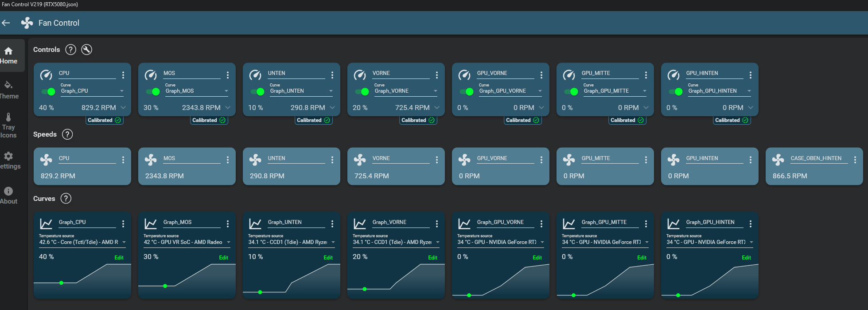The image size is (868, 310).
Task: Open the Speeds help question mark
Action: tap(67, 134)
